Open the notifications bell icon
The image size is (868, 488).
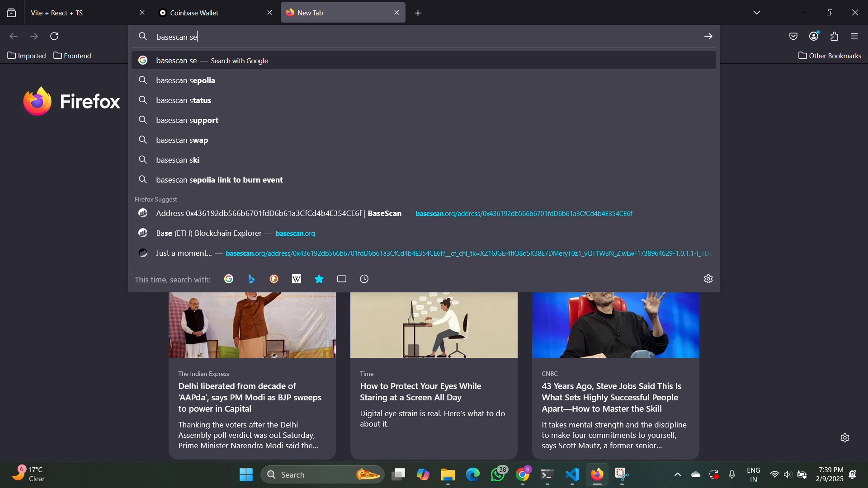pos(853,474)
